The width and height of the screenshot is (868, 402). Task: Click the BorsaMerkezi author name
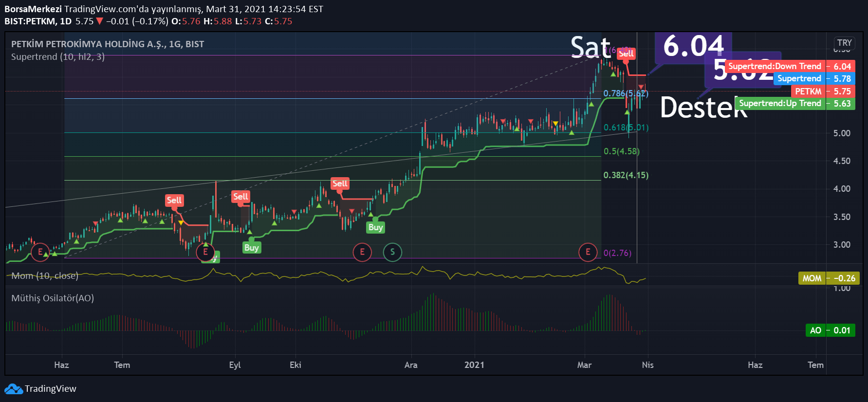point(33,9)
